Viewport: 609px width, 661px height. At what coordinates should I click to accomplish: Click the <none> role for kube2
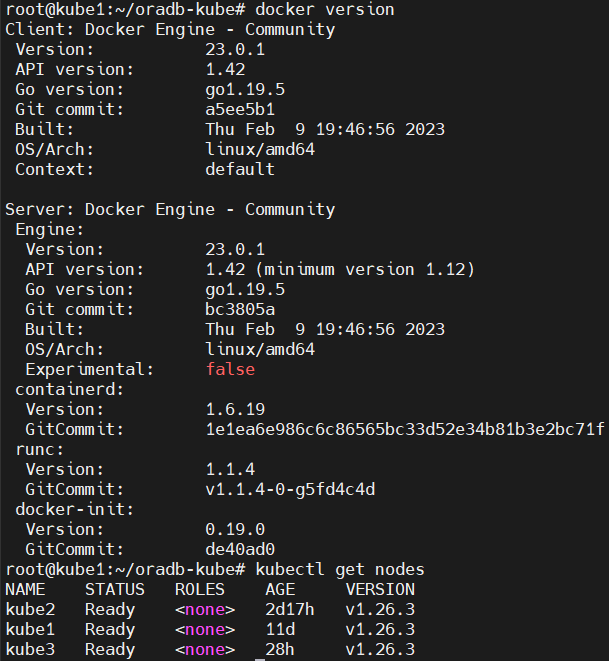click(x=205, y=610)
